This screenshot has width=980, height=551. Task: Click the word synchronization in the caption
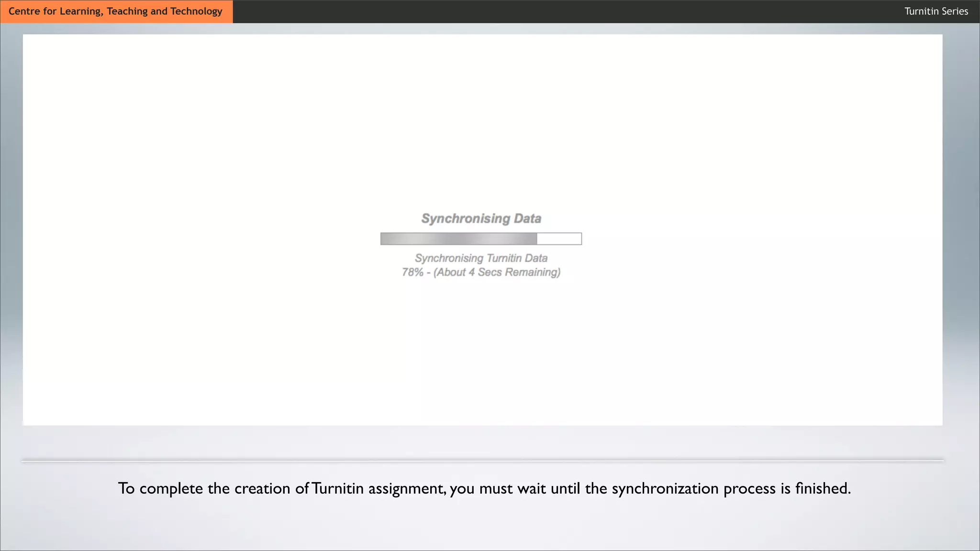point(665,489)
